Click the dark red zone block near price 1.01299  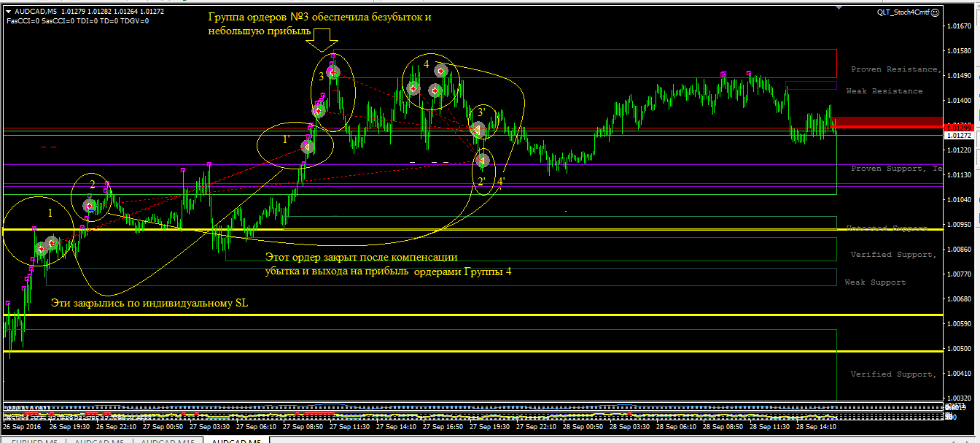[887, 122]
